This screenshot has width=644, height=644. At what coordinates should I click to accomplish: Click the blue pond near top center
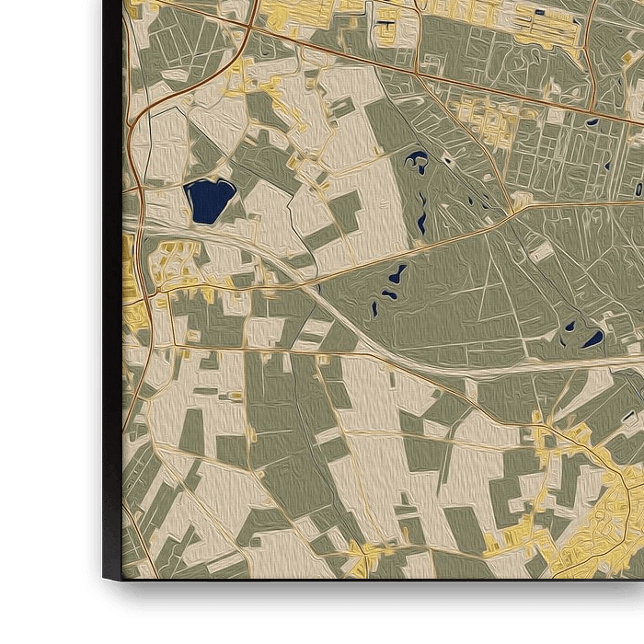[x=418, y=162]
